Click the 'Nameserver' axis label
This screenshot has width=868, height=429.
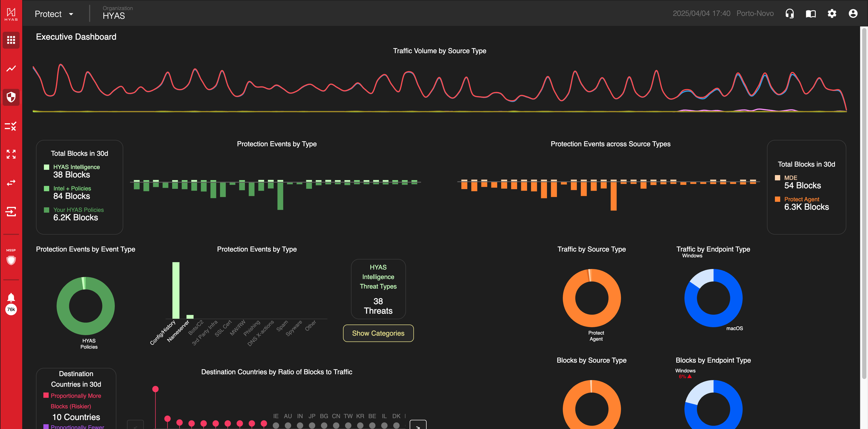click(178, 331)
